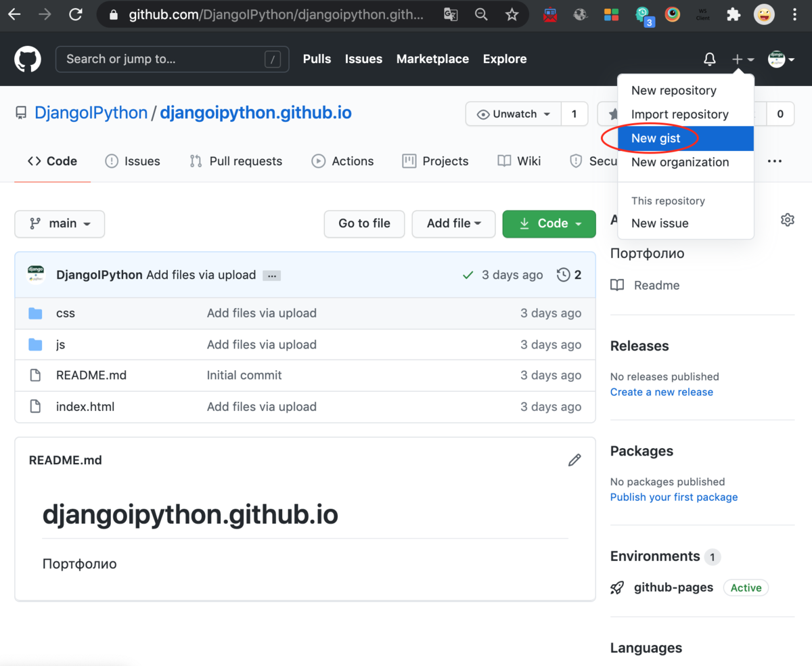Open the Pull requests tab

[x=236, y=161]
